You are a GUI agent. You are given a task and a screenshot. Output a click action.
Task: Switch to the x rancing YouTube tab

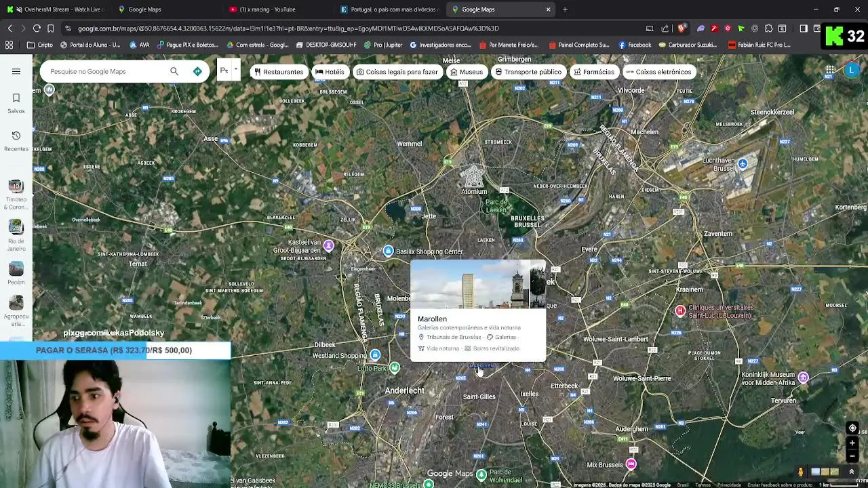(277, 9)
